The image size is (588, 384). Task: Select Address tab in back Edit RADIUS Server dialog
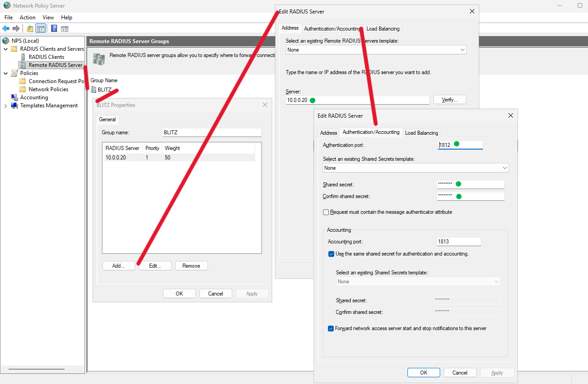(290, 28)
